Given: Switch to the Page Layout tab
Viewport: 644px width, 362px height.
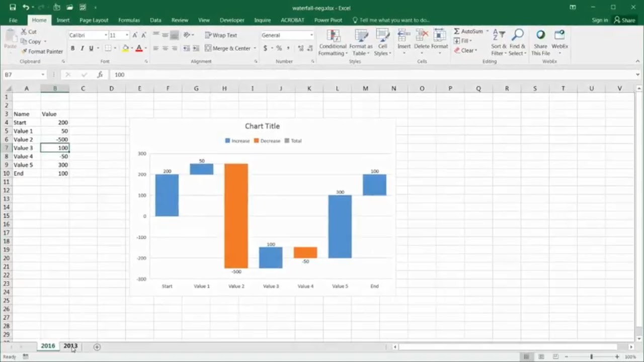Looking at the screenshot, I should (94, 20).
